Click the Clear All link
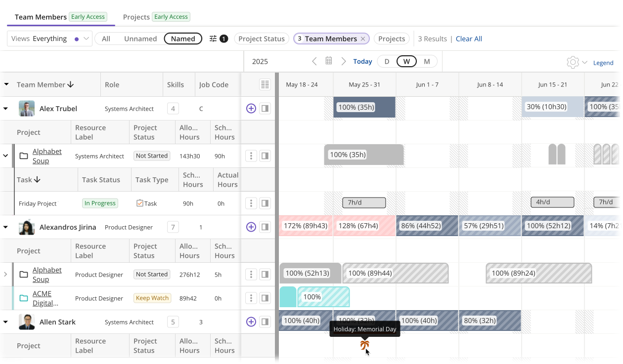Image resolution: width=623 pixels, height=364 pixels. point(469,39)
